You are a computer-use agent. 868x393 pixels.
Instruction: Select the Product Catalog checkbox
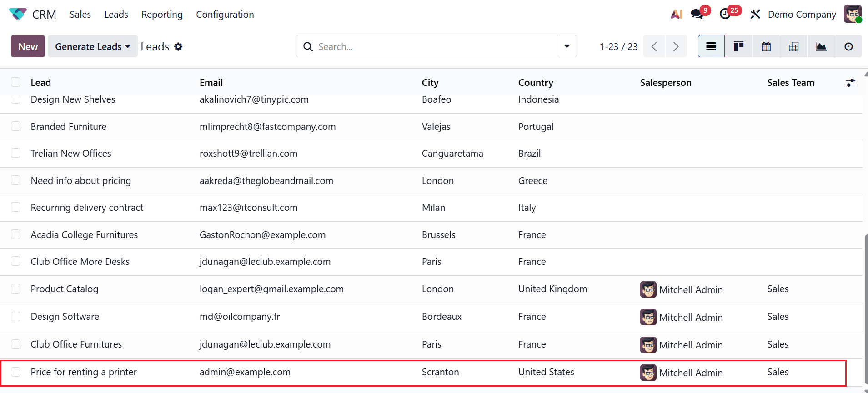pos(16,289)
